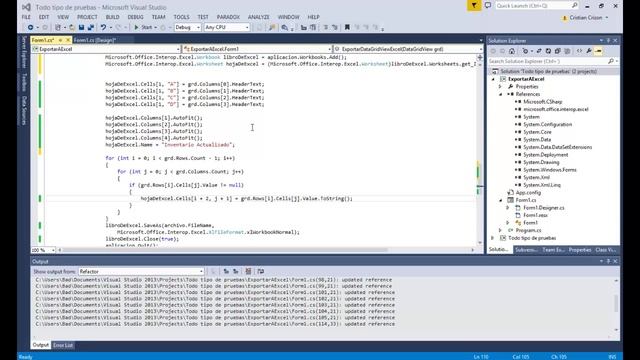Click the Save (floppy disk) toolbar icon
This screenshot has height=360, width=640.
pos(81,27)
